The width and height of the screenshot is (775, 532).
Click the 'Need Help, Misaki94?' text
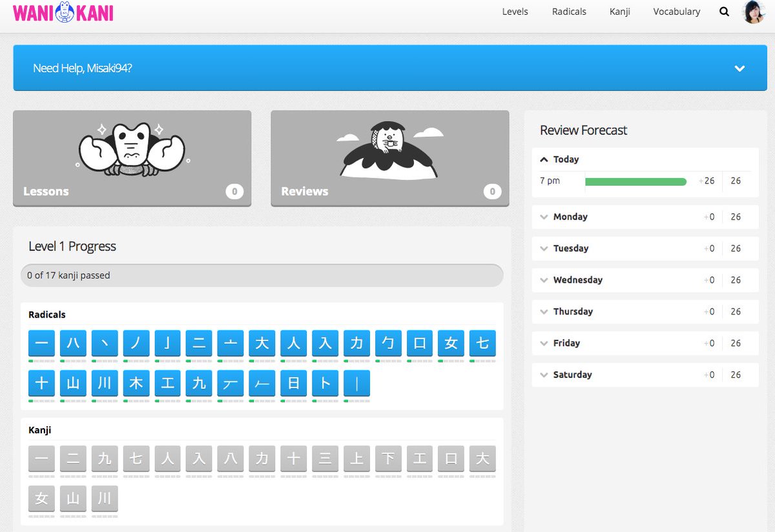(83, 68)
